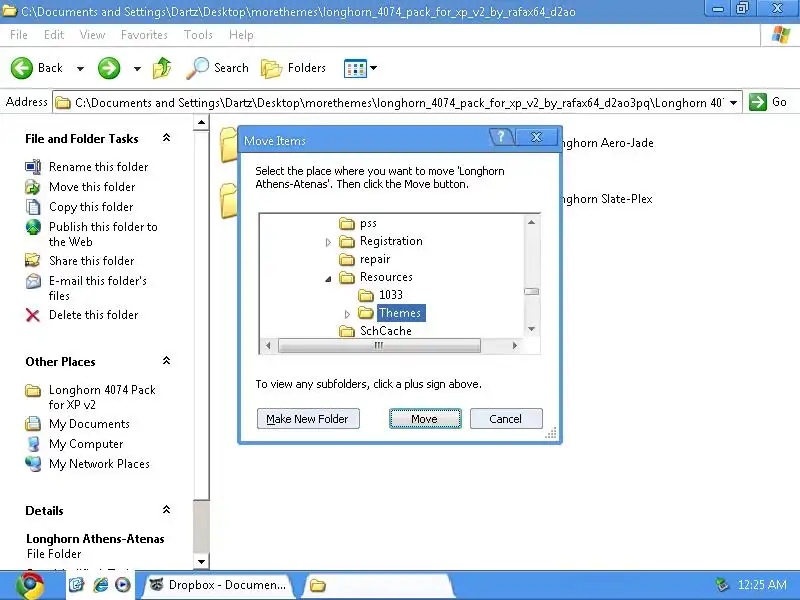Image resolution: width=800 pixels, height=600 pixels.
Task: Click E-mail this folder's files icon
Action: 33,281
